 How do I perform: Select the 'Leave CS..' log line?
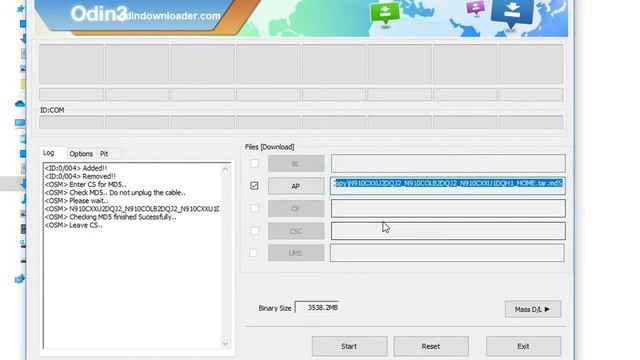click(73, 225)
